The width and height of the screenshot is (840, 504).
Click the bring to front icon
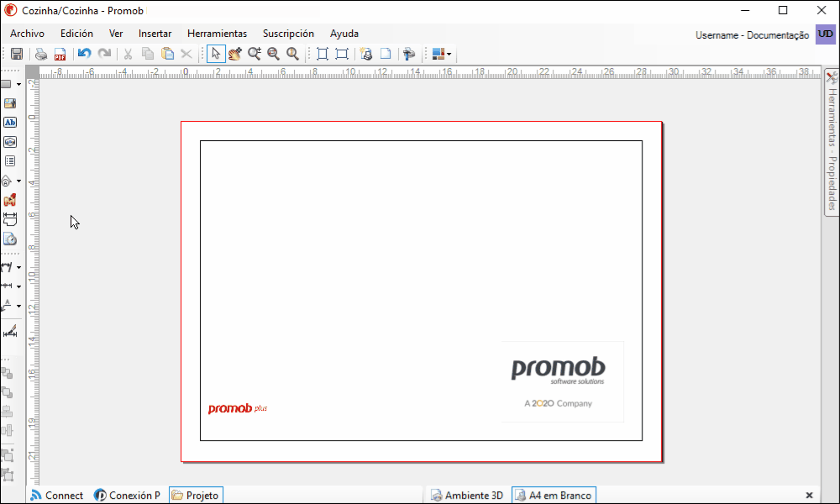(x=7, y=373)
